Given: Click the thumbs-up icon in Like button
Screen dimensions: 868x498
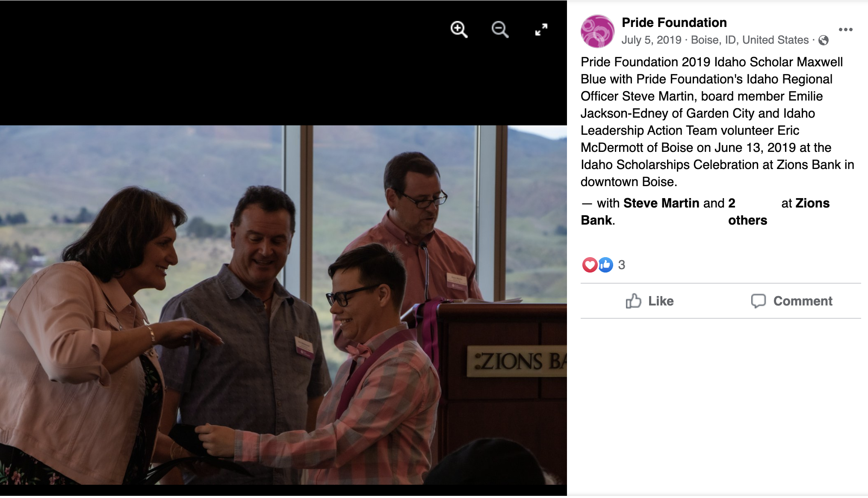Looking at the screenshot, I should (633, 301).
